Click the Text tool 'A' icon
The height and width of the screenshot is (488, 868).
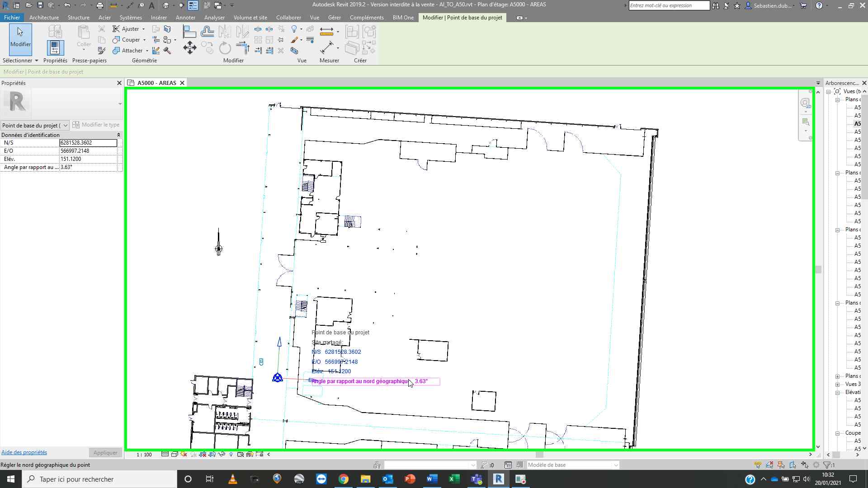tap(151, 5)
